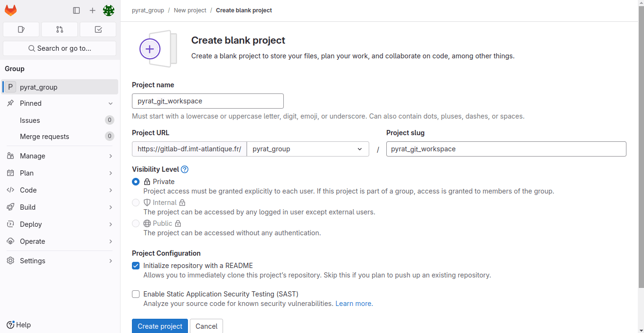Expand the Settings sidebar section
This screenshot has width=644, height=333.
[59, 261]
